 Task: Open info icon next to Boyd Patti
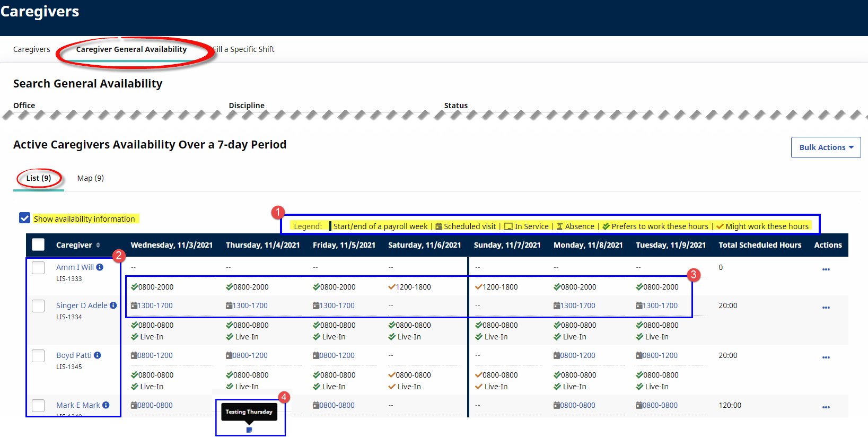(98, 355)
